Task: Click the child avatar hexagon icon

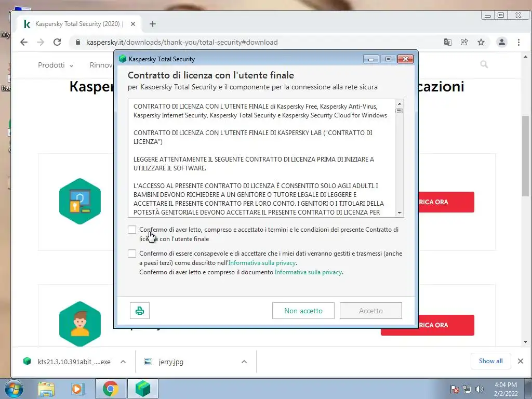Action: pyautogui.click(x=80, y=324)
